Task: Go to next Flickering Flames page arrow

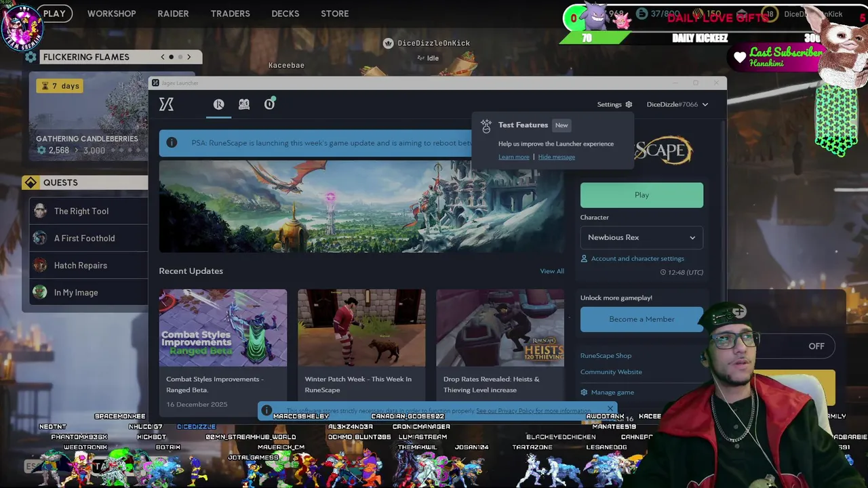Action: pyautogui.click(x=189, y=57)
